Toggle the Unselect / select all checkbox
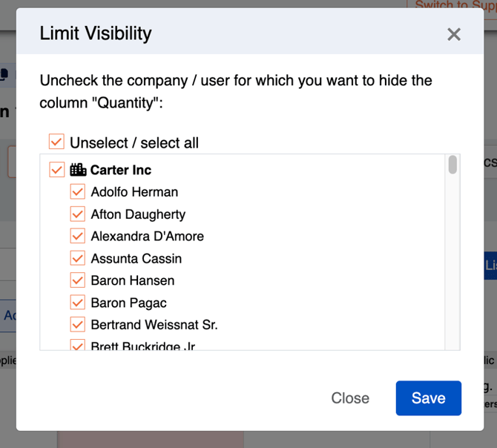Image resolution: width=497 pixels, height=448 pixels. pos(56,142)
